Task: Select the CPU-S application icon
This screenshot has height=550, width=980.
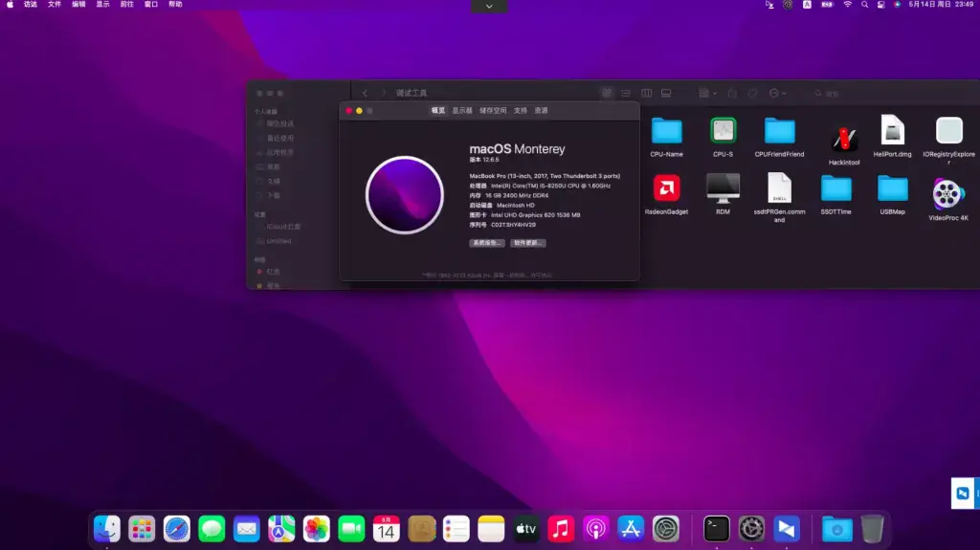Action: click(x=724, y=131)
